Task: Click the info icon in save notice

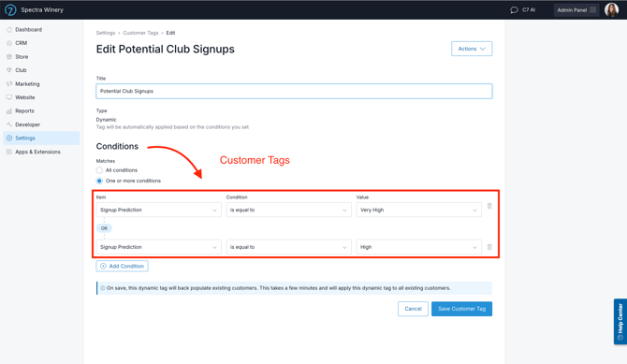Action: click(103, 288)
